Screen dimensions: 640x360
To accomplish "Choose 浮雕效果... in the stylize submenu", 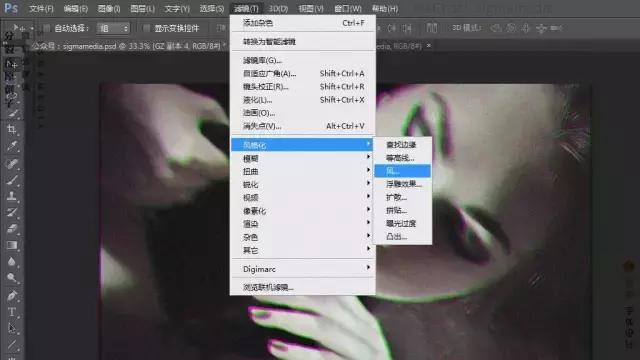I will pyautogui.click(x=402, y=184).
